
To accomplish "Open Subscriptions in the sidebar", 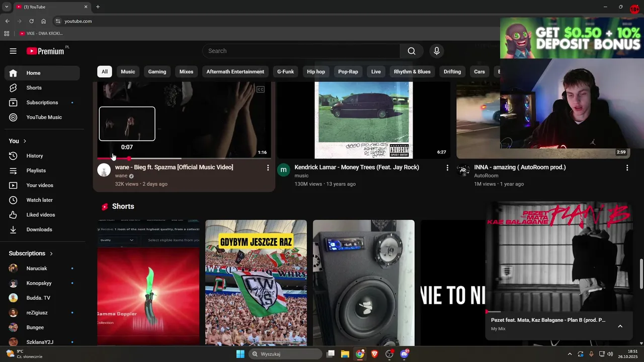I will [42, 103].
